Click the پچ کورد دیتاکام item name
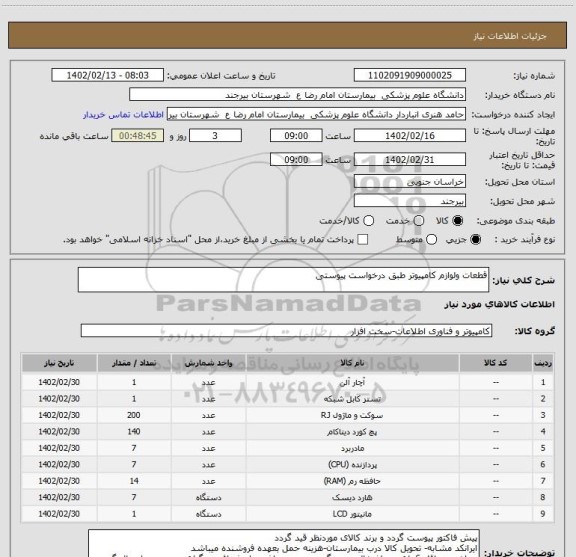576x557 pixels. [352, 432]
